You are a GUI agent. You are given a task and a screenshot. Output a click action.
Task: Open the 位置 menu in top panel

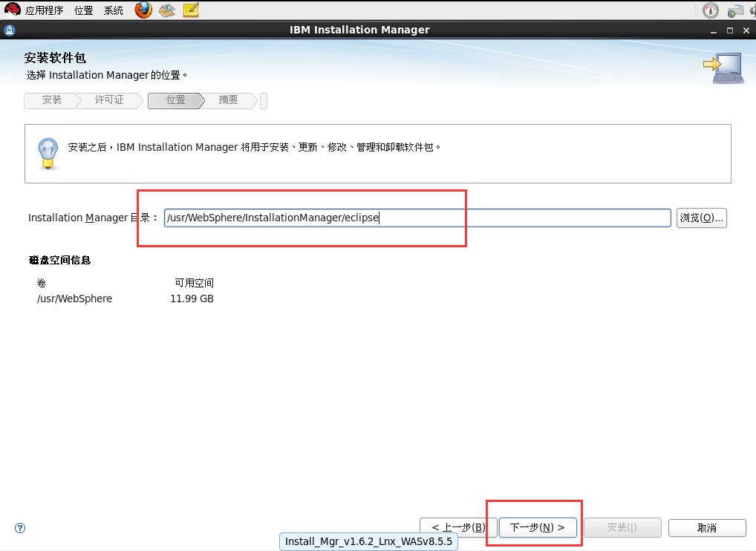pos(83,10)
